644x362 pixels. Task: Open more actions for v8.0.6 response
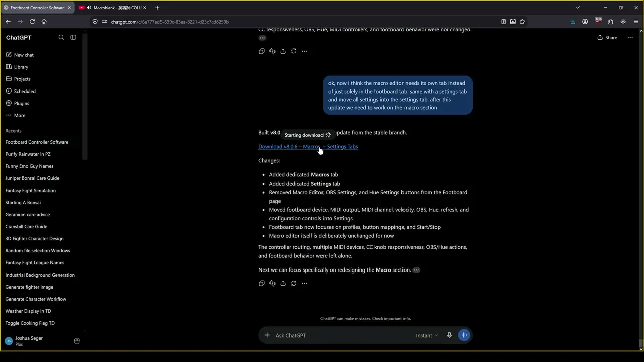[304, 283]
